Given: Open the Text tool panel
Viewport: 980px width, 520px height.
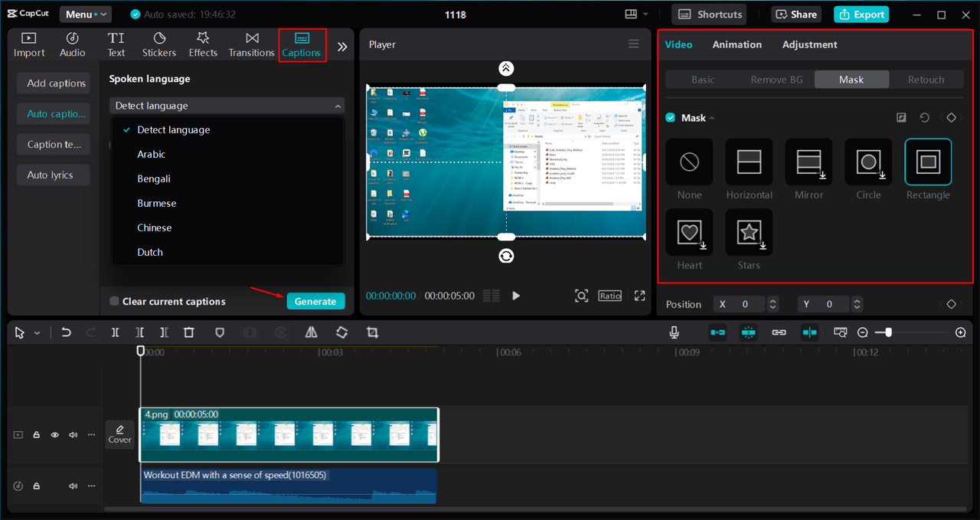Looking at the screenshot, I should [x=116, y=45].
